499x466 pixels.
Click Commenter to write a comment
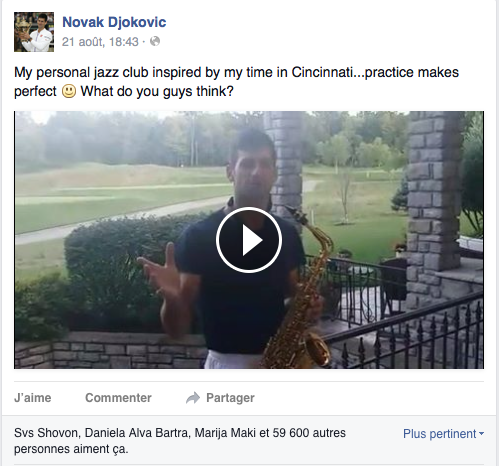coord(118,398)
